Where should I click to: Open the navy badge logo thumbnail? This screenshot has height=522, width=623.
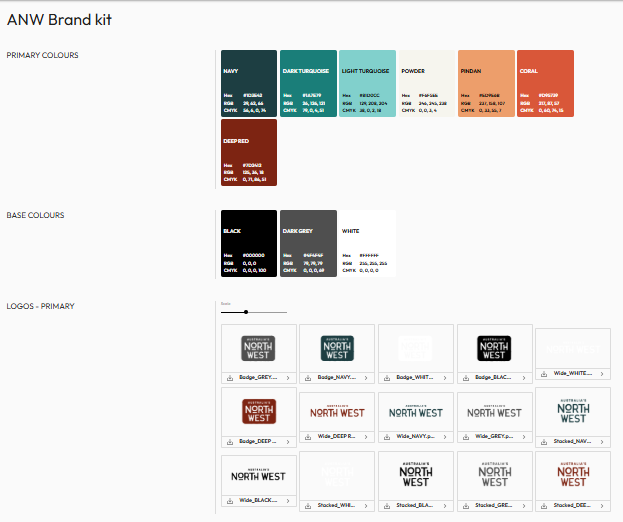coord(337,348)
